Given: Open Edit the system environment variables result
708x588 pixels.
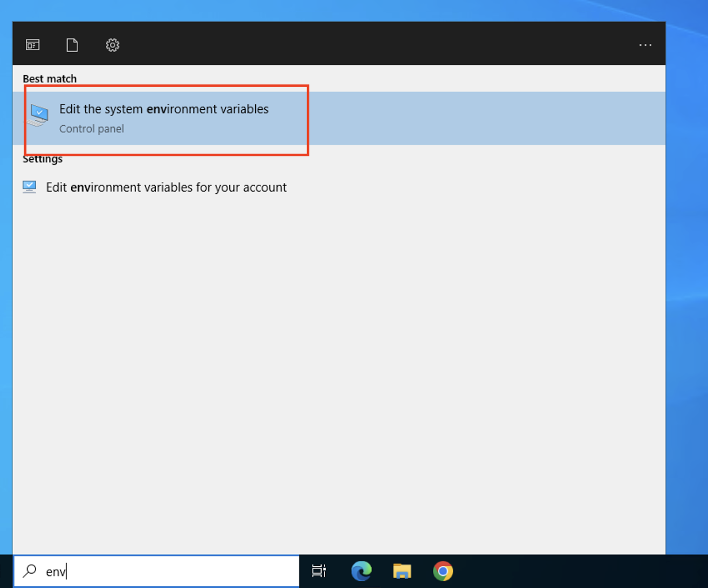Looking at the screenshot, I should [339, 119].
